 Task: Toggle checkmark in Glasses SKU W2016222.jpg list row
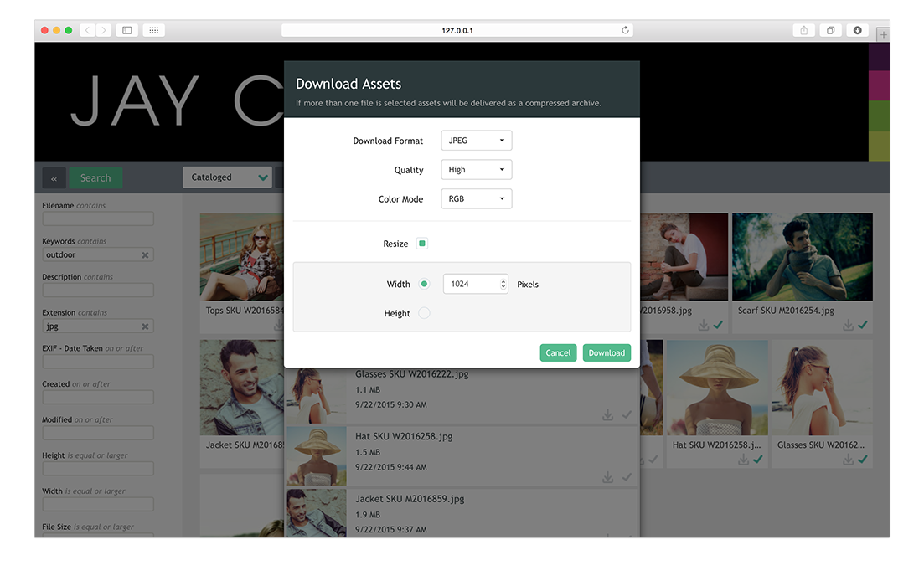627,415
